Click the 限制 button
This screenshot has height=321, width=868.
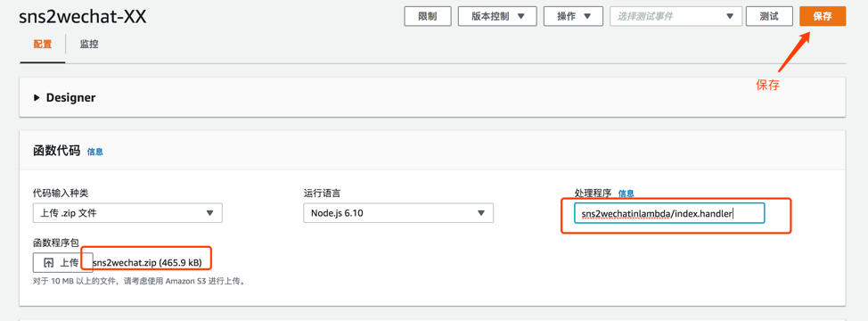pos(428,16)
